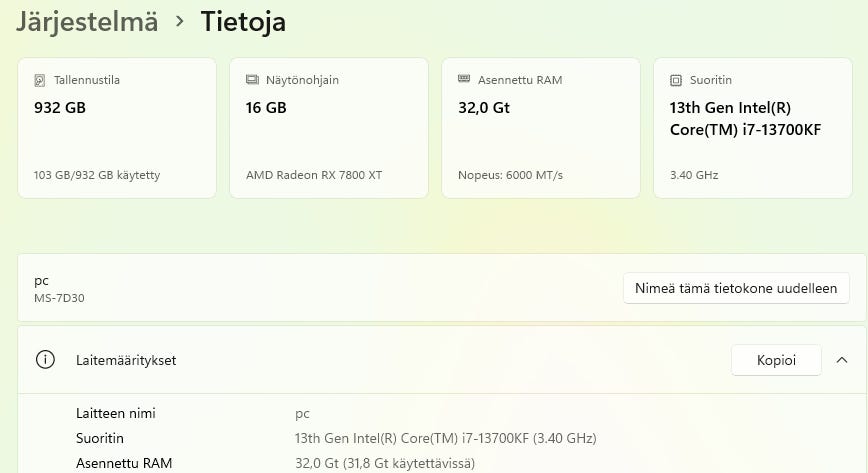This screenshot has width=868, height=473.
Task: Go back to Järjestelmä breadcrumb
Action: click(87, 21)
